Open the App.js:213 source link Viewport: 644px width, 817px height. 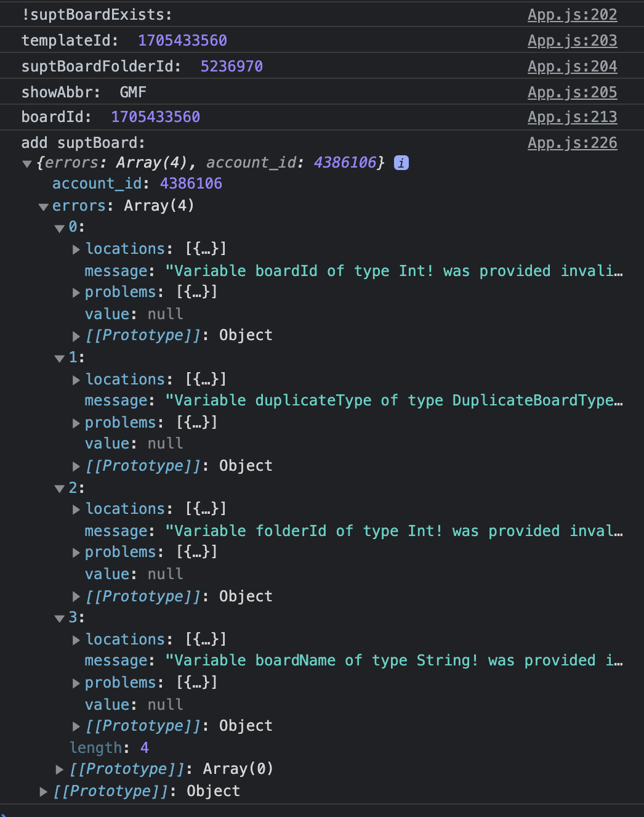click(x=572, y=117)
